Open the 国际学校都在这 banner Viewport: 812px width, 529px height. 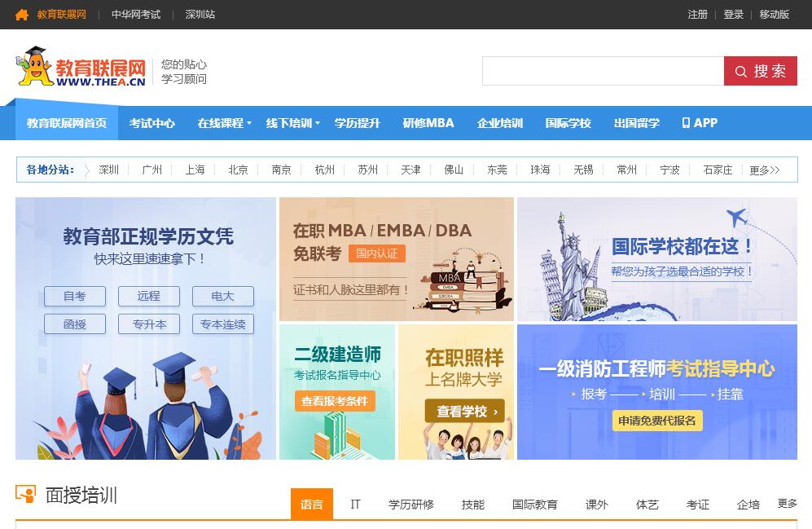click(656, 259)
